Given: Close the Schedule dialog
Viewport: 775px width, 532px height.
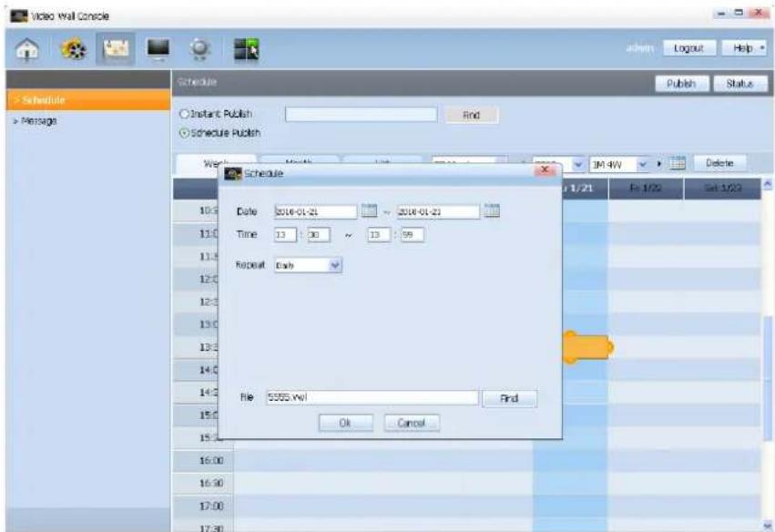Looking at the screenshot, I should [x=545, y=169].
